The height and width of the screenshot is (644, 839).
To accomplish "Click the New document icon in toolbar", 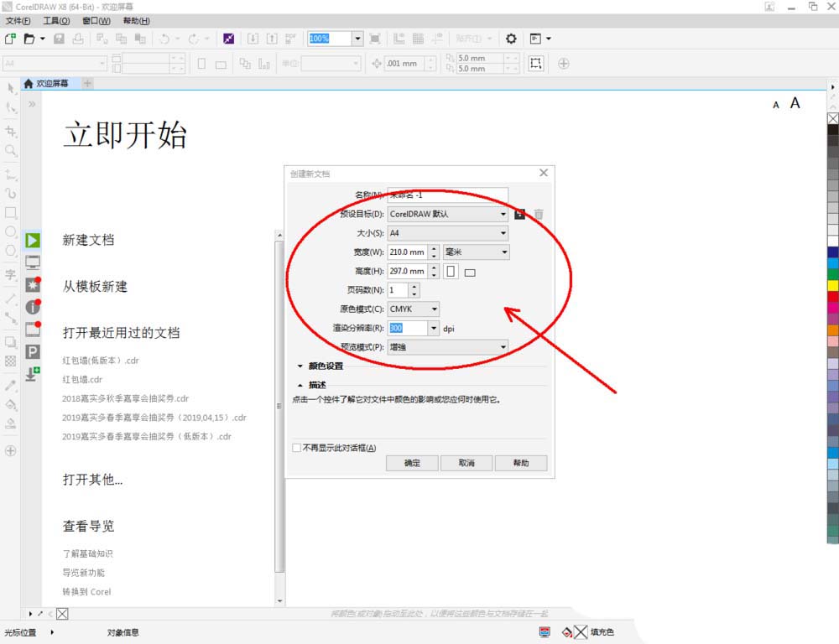I will click(10, 39).
